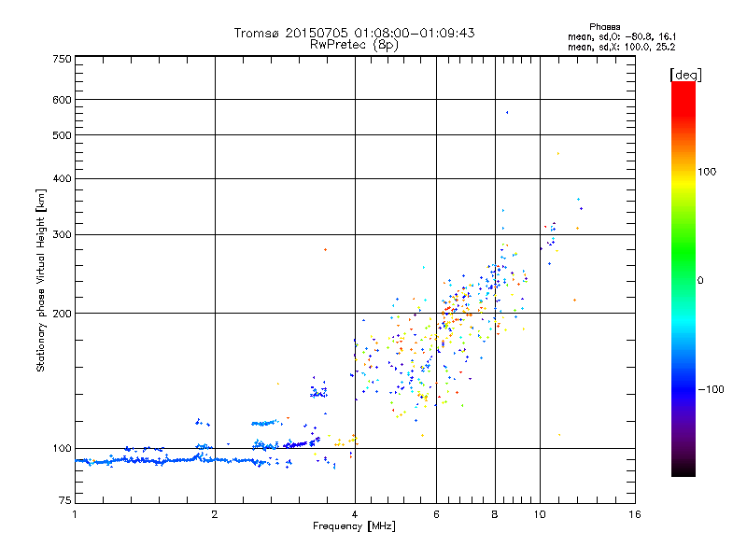Click y-axis tick label '100'
The height and width of the screenshot is (560, 747).
tap(62, 448)
